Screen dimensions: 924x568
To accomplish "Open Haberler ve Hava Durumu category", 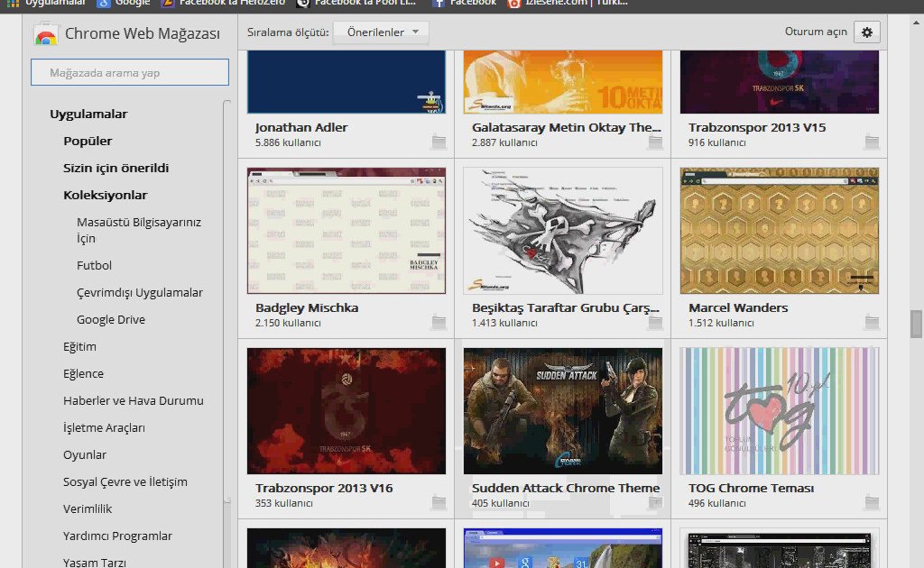I will (134, 401).
